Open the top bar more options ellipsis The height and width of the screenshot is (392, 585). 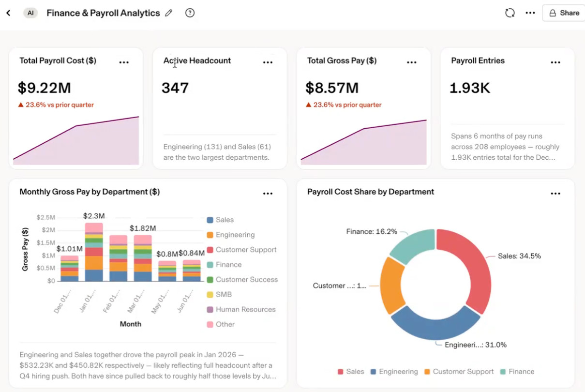530,13
